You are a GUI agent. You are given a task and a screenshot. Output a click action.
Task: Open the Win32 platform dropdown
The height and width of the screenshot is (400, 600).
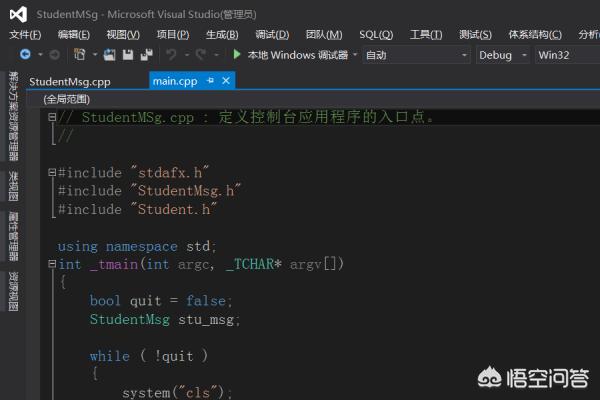tap(567, 55)
